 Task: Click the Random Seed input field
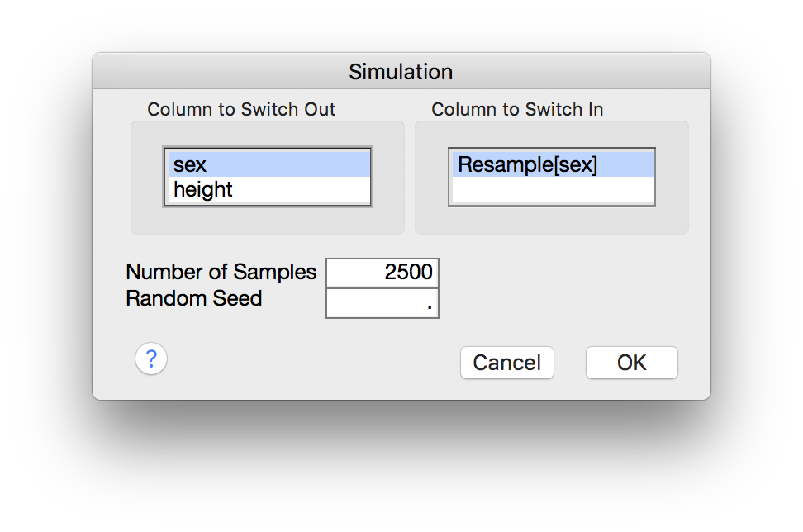point(382,303)
